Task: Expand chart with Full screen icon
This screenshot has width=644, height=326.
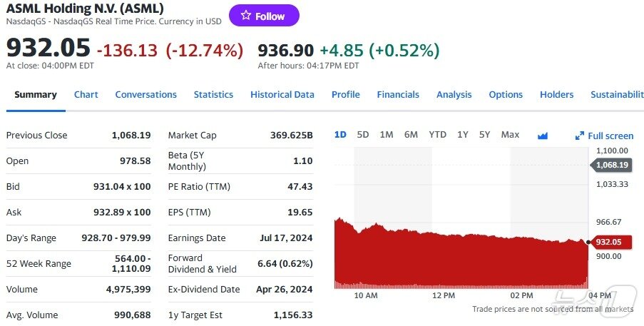Action: [x=580, y=136]
